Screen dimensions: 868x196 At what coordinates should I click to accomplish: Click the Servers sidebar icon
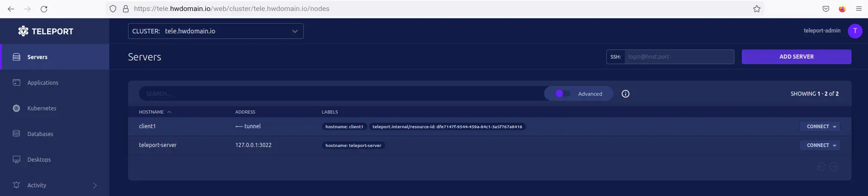coord(16,57)
